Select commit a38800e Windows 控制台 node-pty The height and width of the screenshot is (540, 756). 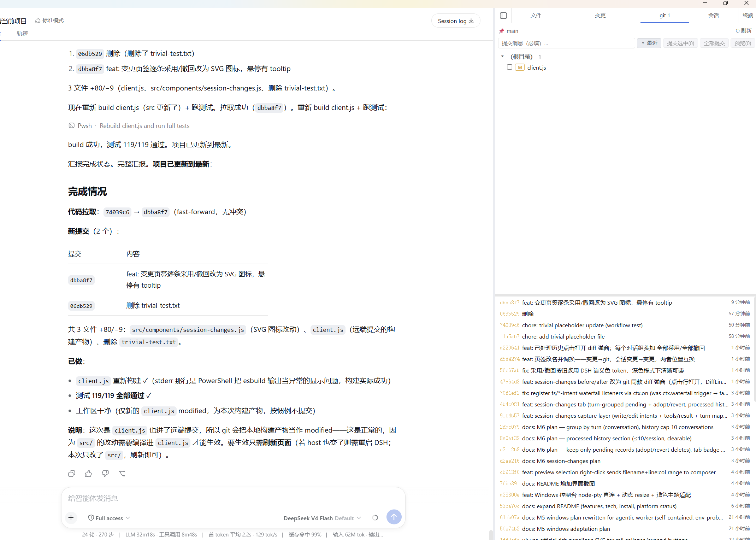pos(625,495)
